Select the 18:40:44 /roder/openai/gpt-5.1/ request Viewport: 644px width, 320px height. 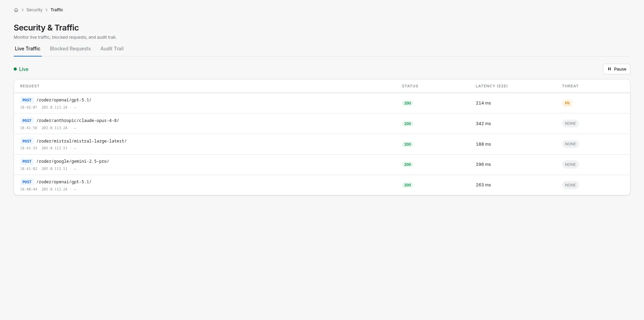click(322, 185)
